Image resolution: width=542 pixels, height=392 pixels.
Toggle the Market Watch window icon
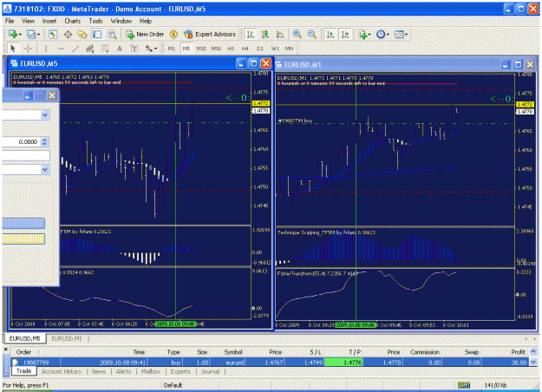(x=53, y=34)
